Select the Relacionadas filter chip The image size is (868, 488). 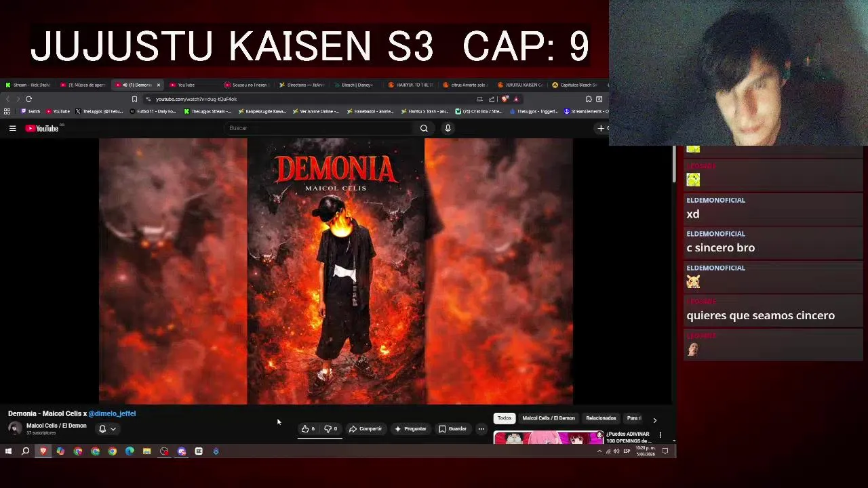(601, 418)
